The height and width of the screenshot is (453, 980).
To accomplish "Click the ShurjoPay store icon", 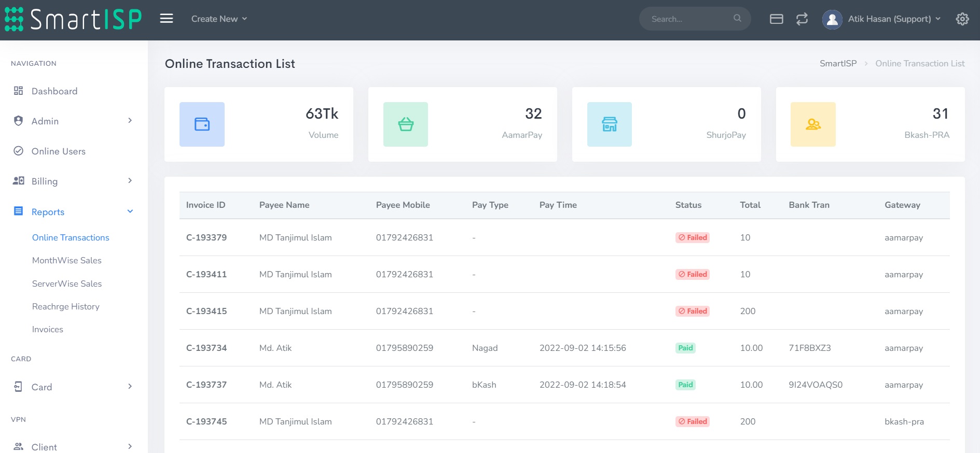I will click(x=609, y=124).
